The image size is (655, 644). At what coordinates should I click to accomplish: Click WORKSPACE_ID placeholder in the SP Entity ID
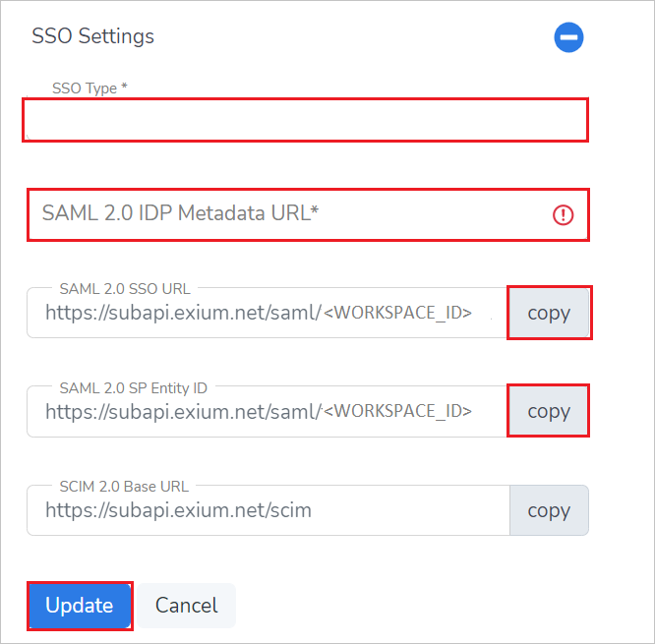(398, 411)
